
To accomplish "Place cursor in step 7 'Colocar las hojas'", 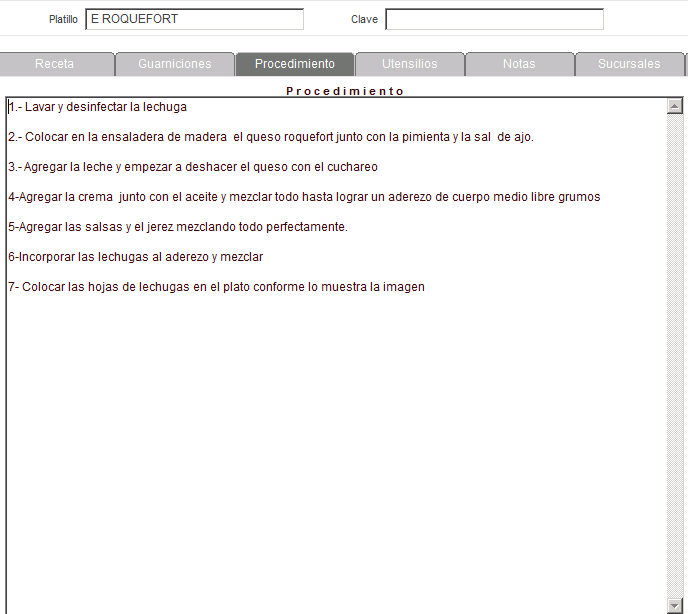I will click(x=216, y=287).
